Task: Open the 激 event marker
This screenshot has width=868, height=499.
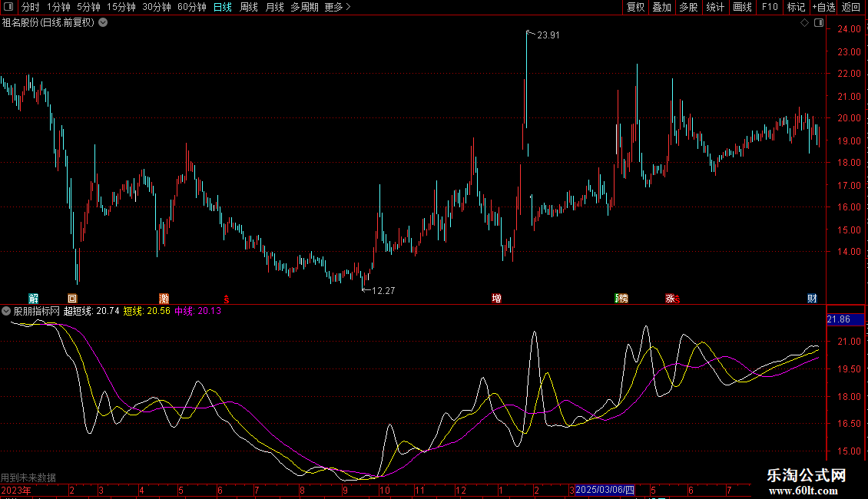Action: 164,298
